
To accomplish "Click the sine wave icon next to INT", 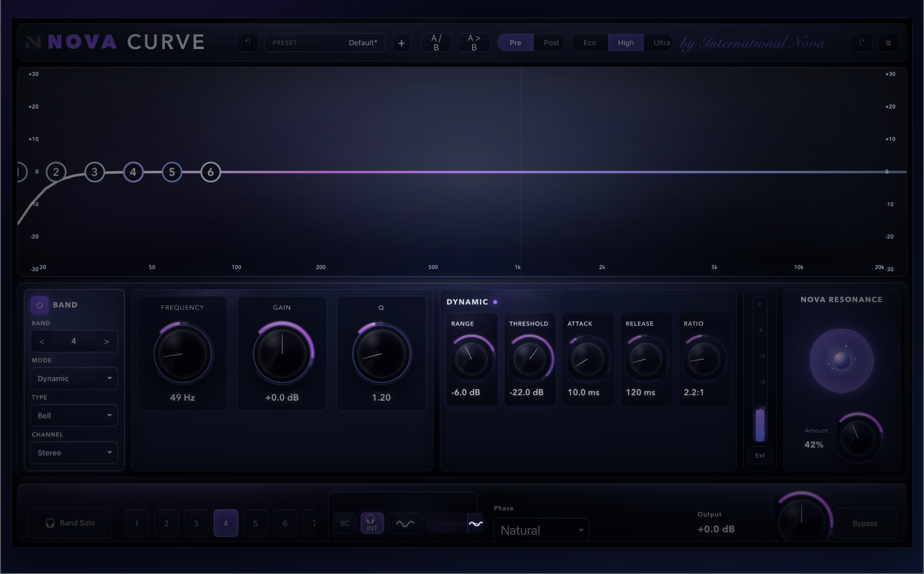I will (405, 523).
